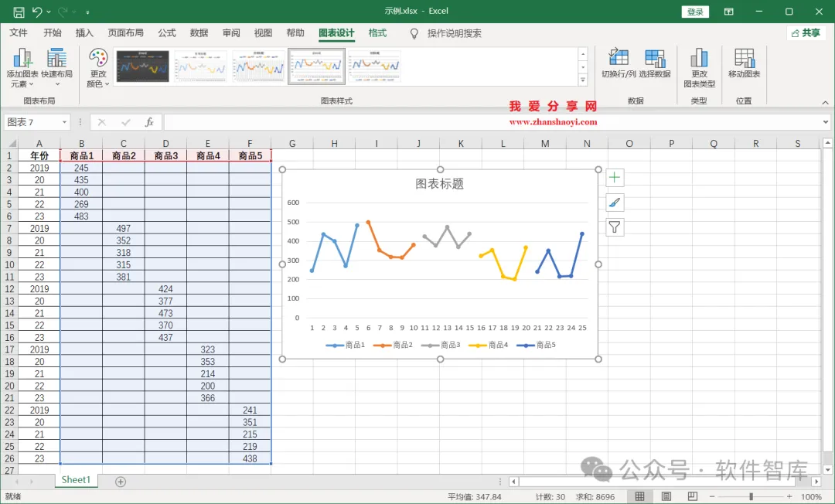
Task: Click the chart elements plus button
Action: click(x=615, y=178)
